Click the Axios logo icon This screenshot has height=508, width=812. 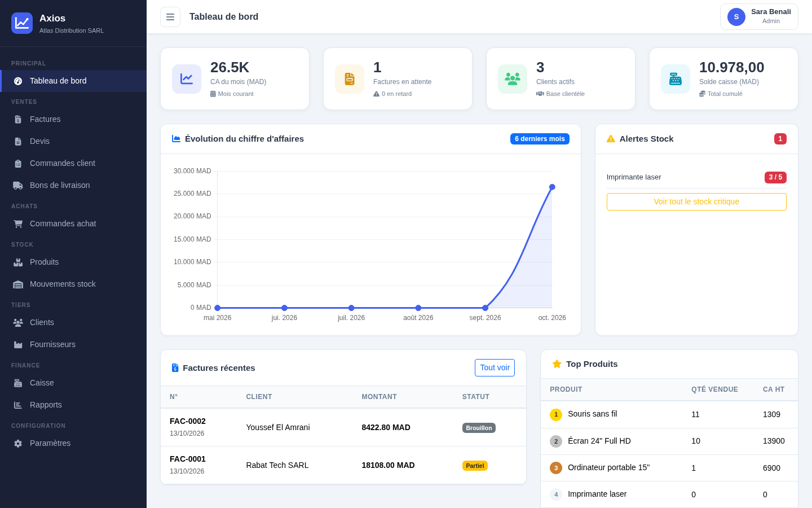pos(22,23)
